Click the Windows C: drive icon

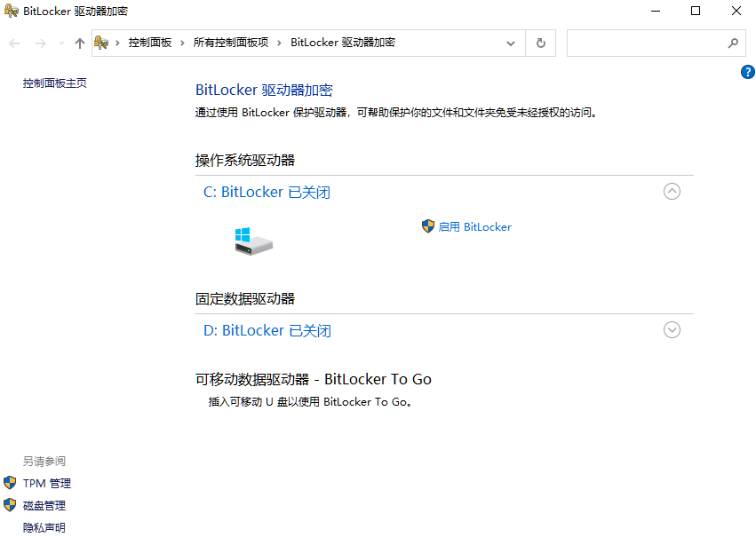click(x=253, y=241)
